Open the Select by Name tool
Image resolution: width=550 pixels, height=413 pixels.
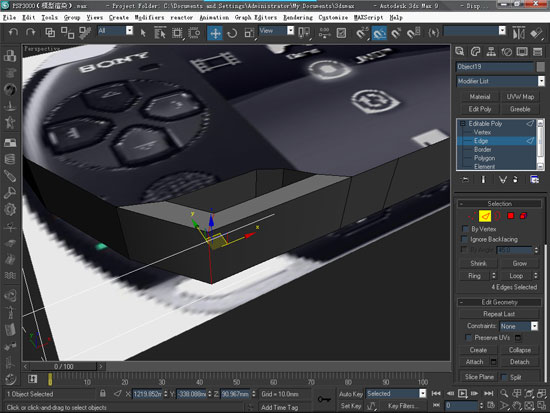(160, 33)
